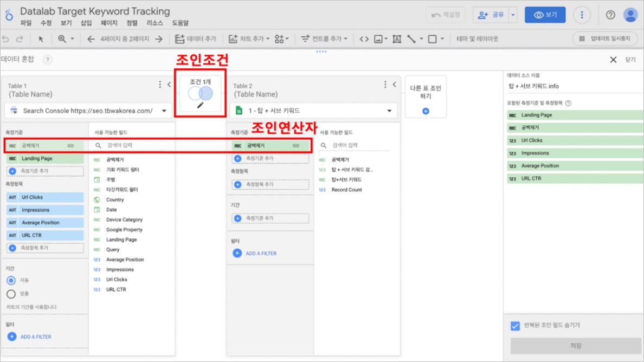Open help question mark icon

610,15
